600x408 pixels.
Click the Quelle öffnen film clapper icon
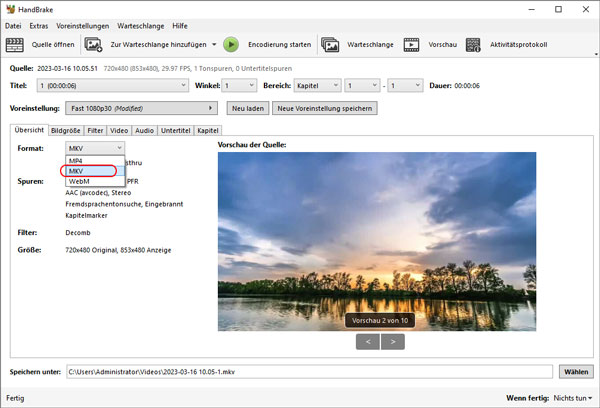15,45
